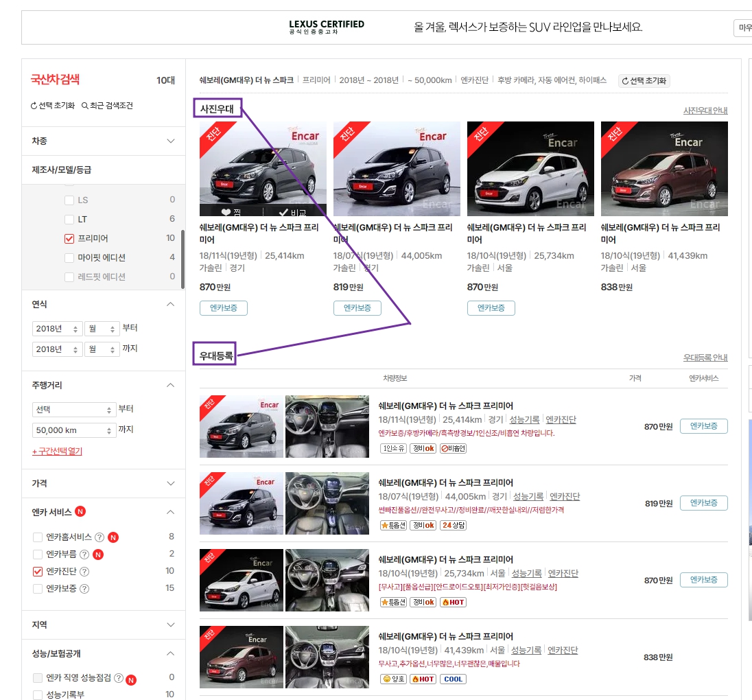Tick the 마이핏 에디션 checkbox
The image size is (752, 700).
pyautogui.click(x=69, y=257)
